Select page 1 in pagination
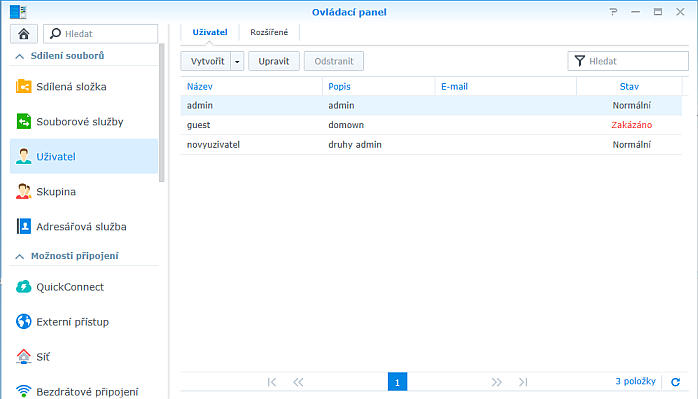This screenshot has height=399, width=698. (x=397, y=382)
